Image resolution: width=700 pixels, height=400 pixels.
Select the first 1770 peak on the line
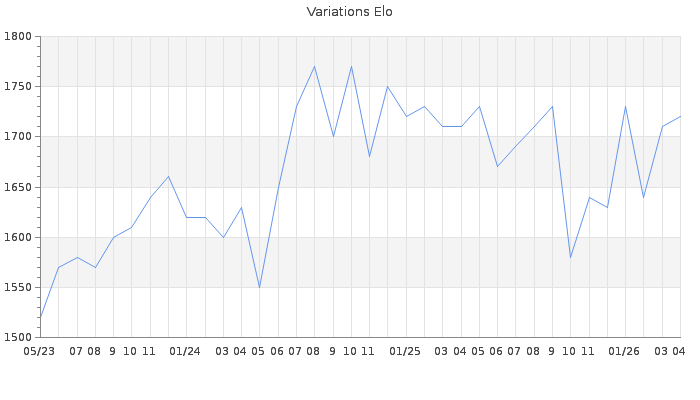(314, 67)
